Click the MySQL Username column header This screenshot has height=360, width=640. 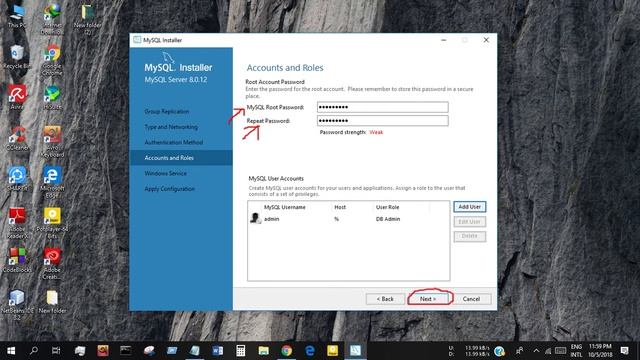[284, 207]
